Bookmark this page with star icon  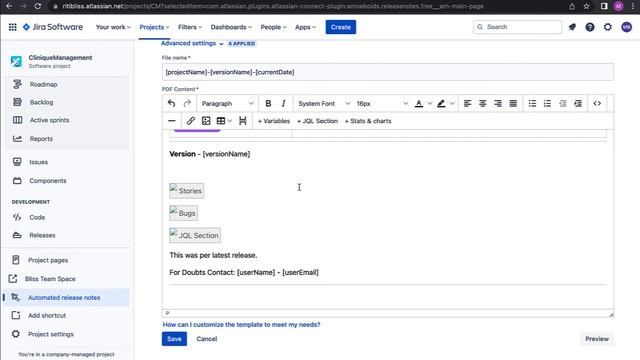587,6
